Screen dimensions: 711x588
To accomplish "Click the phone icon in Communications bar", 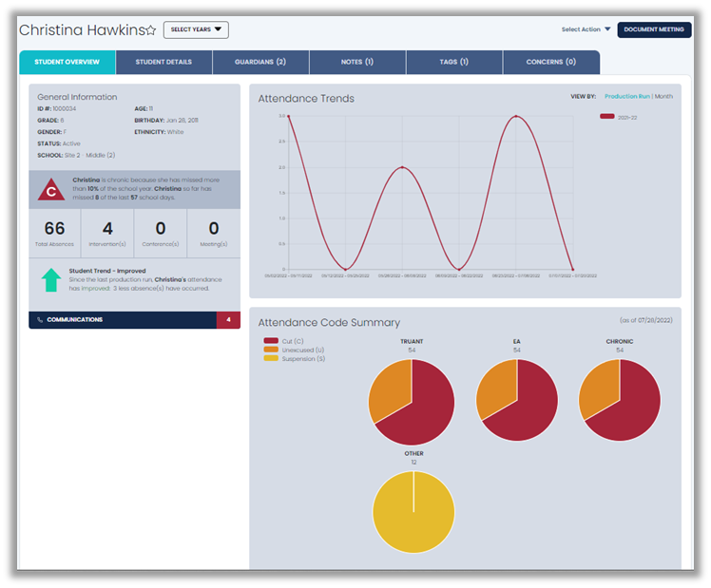I will pos(40,319).
